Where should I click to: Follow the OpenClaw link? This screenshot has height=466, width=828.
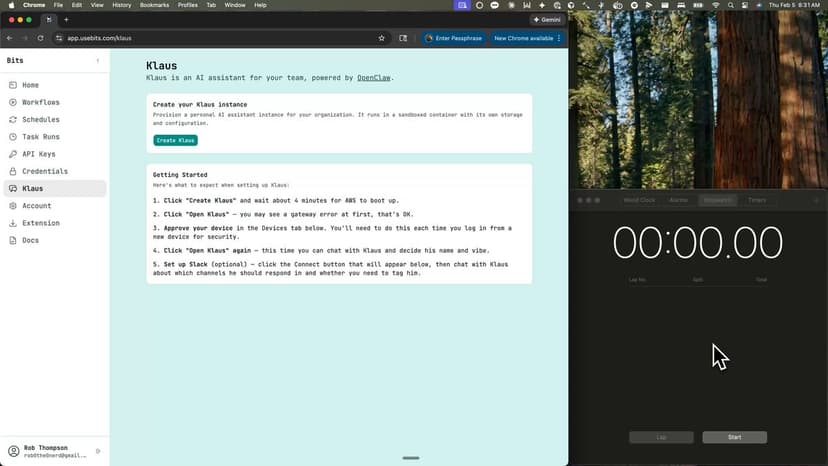point(374,78)
